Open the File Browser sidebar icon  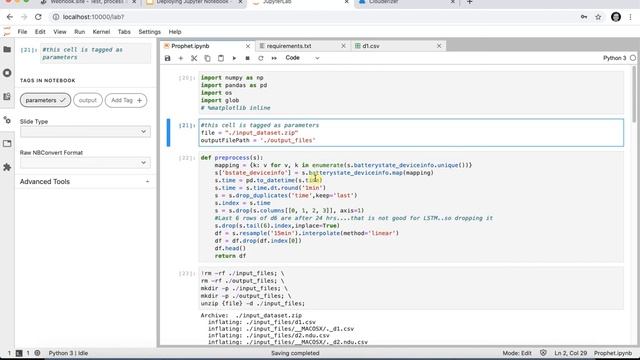(7, 49)
